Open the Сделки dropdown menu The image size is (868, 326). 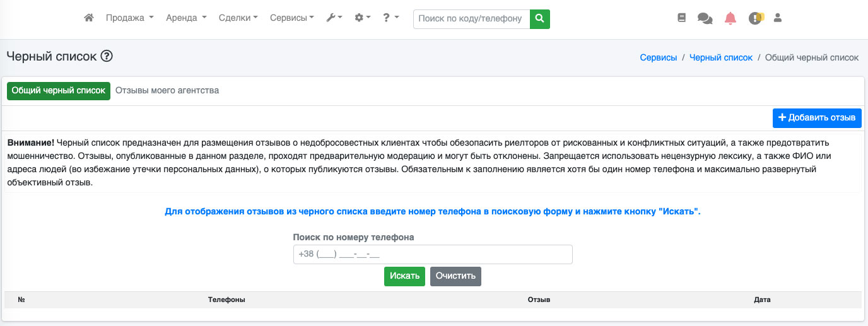(238, 18)
